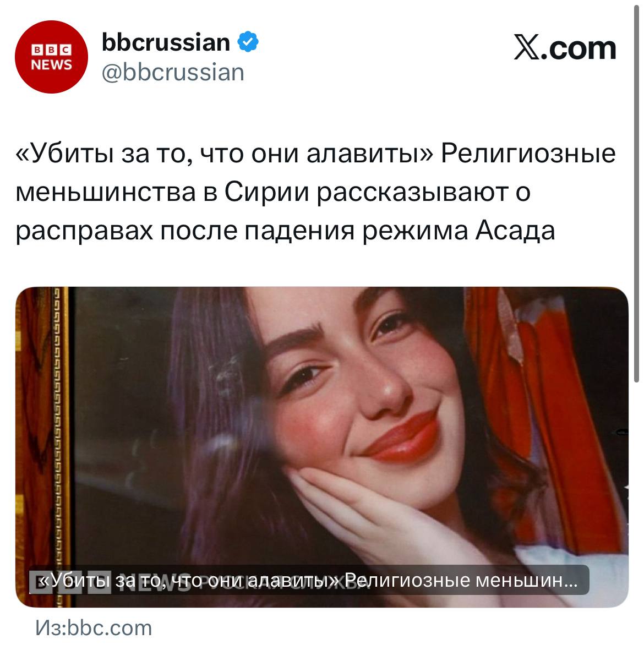Click the BBC News watermark on the photo
The width and height of the screenshot is (644, 650).
(70, 581)
